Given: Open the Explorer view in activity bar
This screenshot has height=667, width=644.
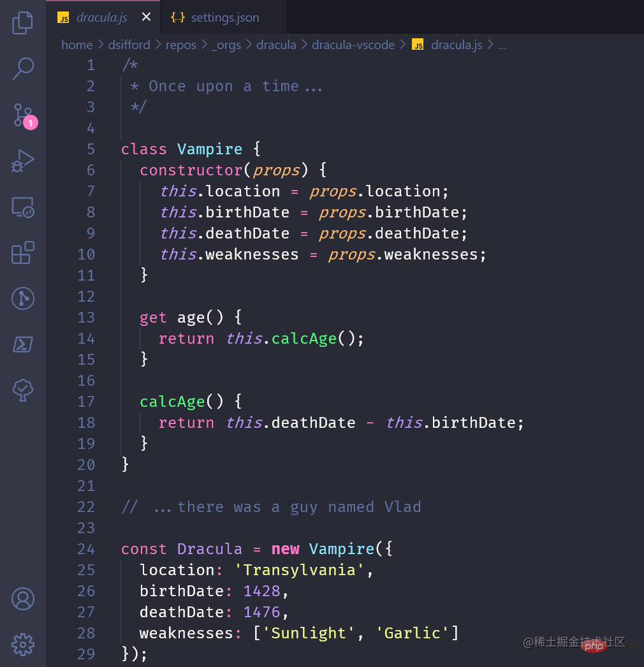Looking at the screenshot, I should 23,23.
